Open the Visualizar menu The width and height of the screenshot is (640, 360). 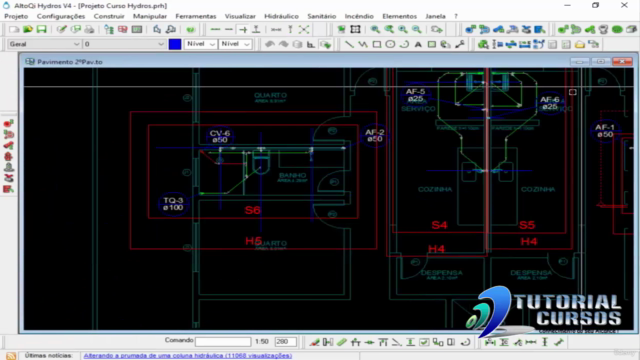(x=240, y=16)
